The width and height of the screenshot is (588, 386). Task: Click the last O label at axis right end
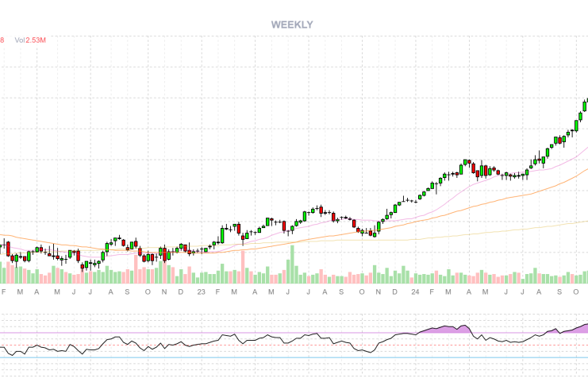coord(577,291)
